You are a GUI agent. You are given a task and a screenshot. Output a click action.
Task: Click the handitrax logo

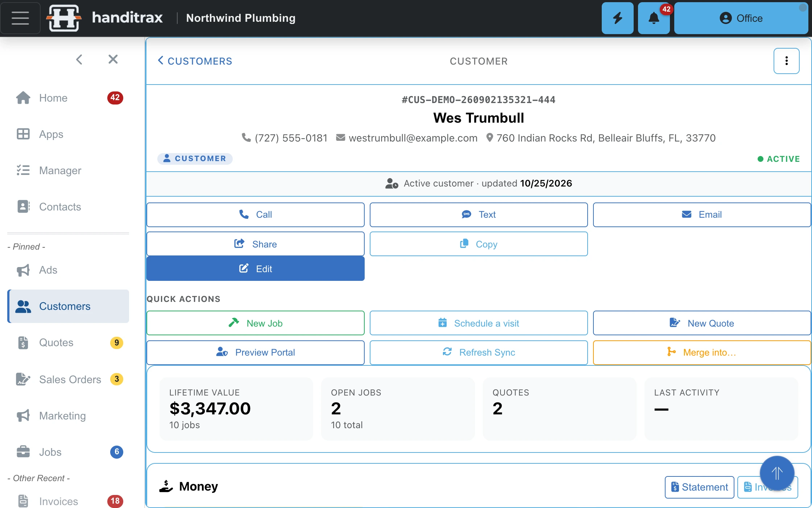tap(105, 18)
